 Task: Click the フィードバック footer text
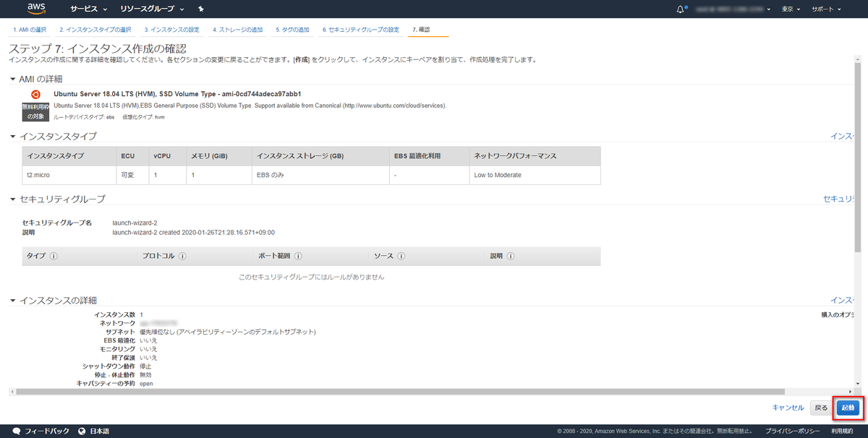pos(47,431)
